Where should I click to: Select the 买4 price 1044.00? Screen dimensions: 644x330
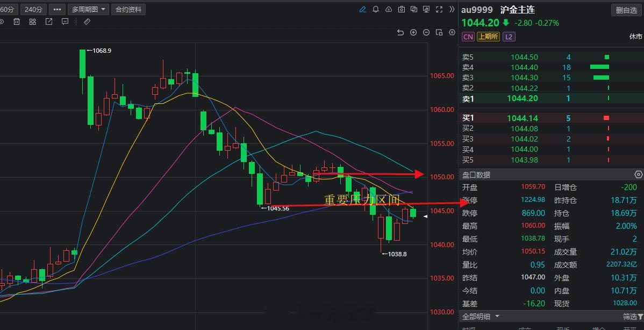(524, 149)
